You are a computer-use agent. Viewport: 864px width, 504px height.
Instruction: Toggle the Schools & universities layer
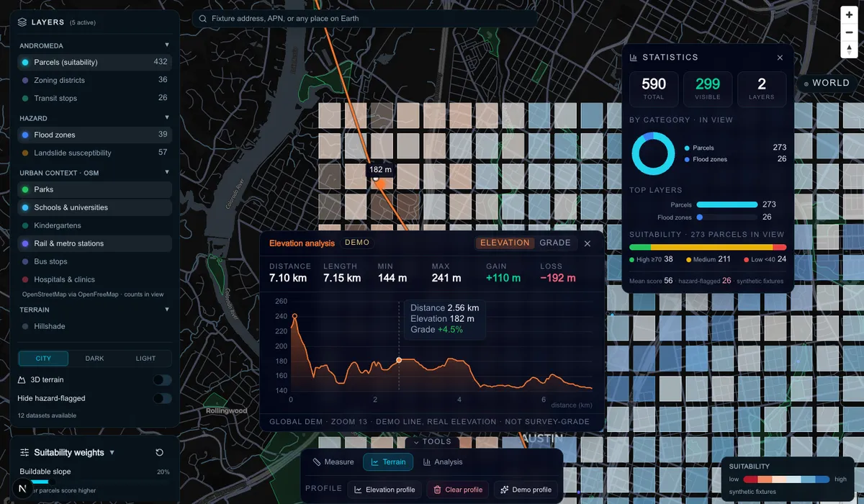pos(94,207)
